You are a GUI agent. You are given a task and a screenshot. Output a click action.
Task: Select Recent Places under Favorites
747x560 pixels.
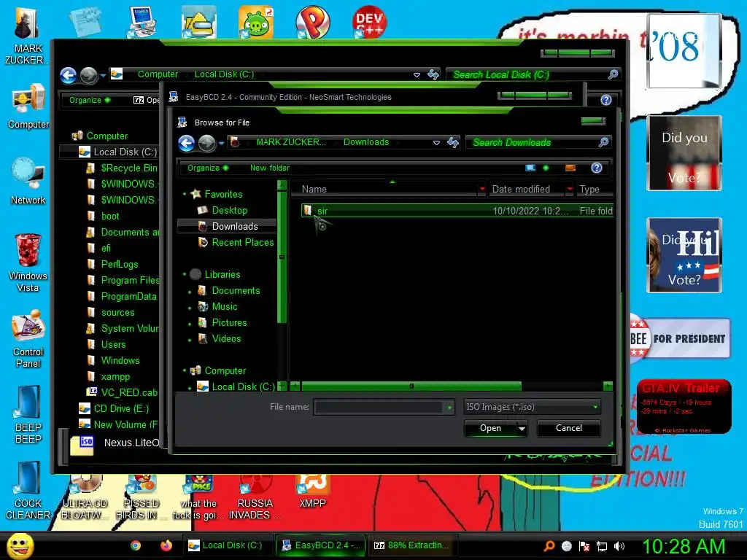[x=242, y=242]
